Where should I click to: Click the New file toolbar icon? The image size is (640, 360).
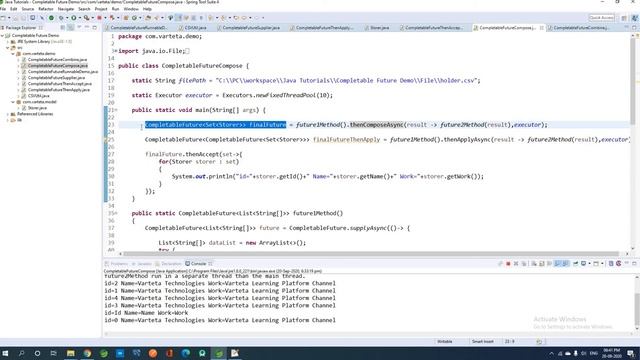point(4,18)
